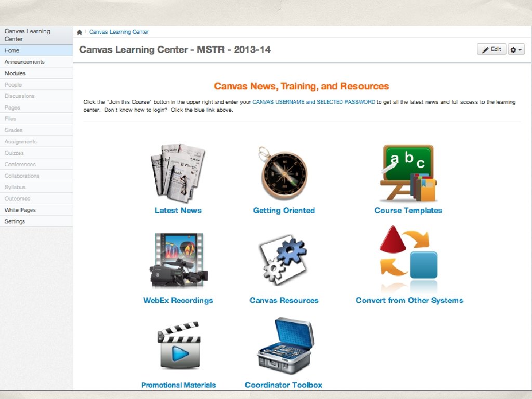Open White Pages in the sidebar
Viewport: 532px width, 399px height.
pyautogui.click(x=36, y=210)
